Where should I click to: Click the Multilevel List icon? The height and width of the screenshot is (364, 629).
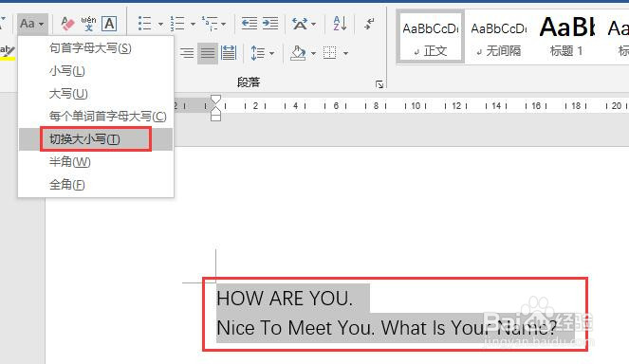pyautogui.click(x=210, y=24)
